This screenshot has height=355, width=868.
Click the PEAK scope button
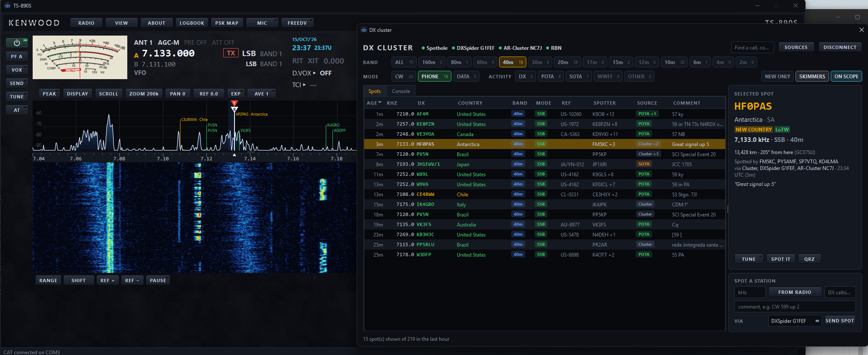[49, 94]
